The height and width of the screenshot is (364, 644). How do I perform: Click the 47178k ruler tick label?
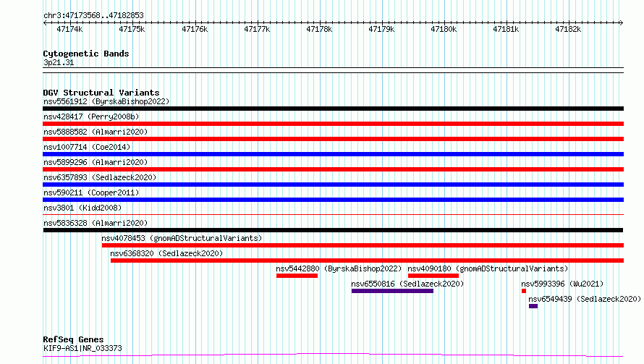click(319, 29)
